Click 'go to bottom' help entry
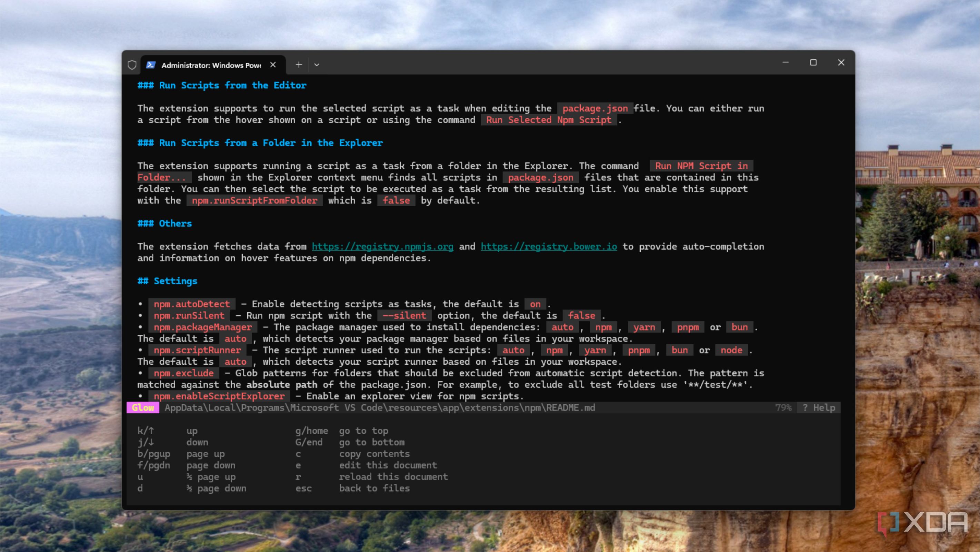 (x=372, y=442)
